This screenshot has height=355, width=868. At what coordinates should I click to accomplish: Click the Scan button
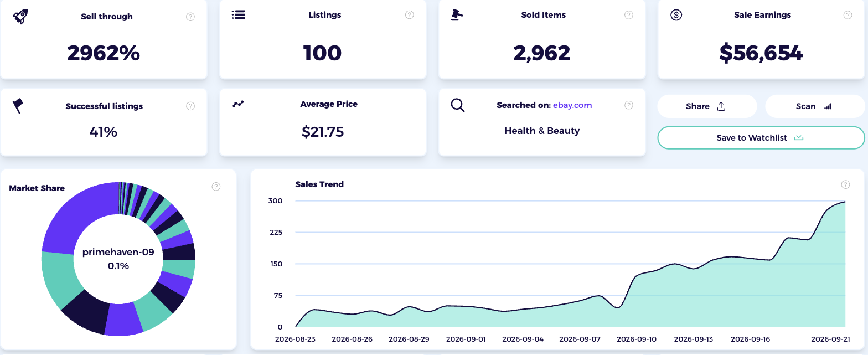point(815,106)
